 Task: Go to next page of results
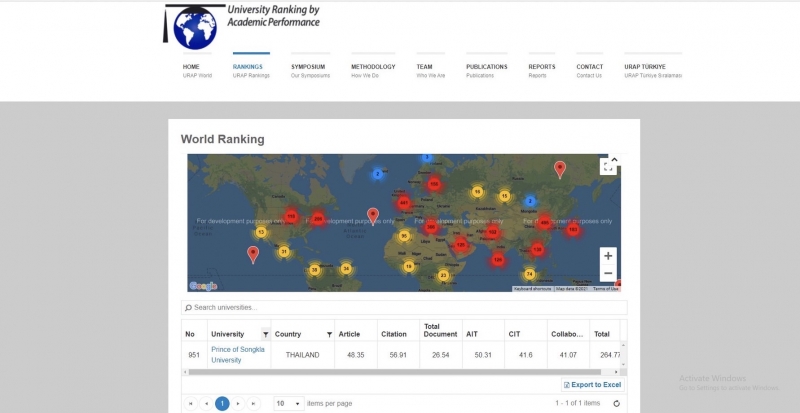point(238,403)
